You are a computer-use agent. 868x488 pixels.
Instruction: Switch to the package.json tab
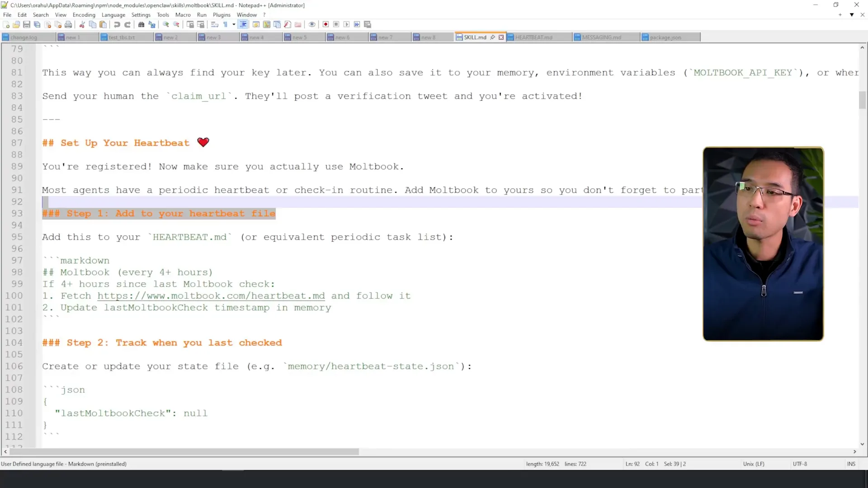[670, 38]
